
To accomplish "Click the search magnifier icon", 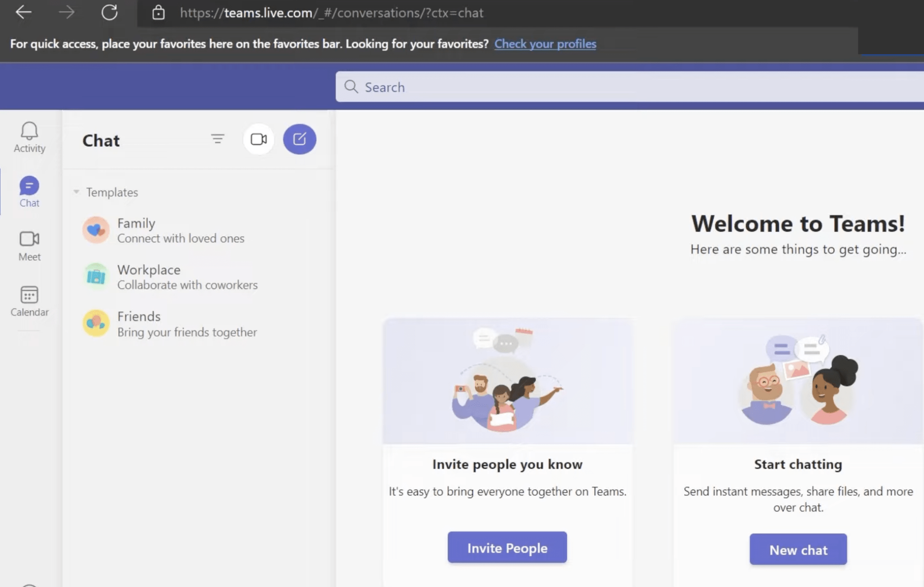I will 351,87.
